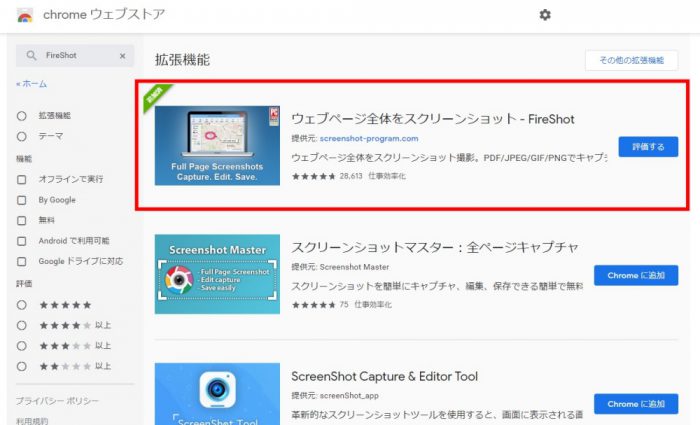Select three stars 以上 rating filter
Screen dimensions: 700x425
click(21, 346)
